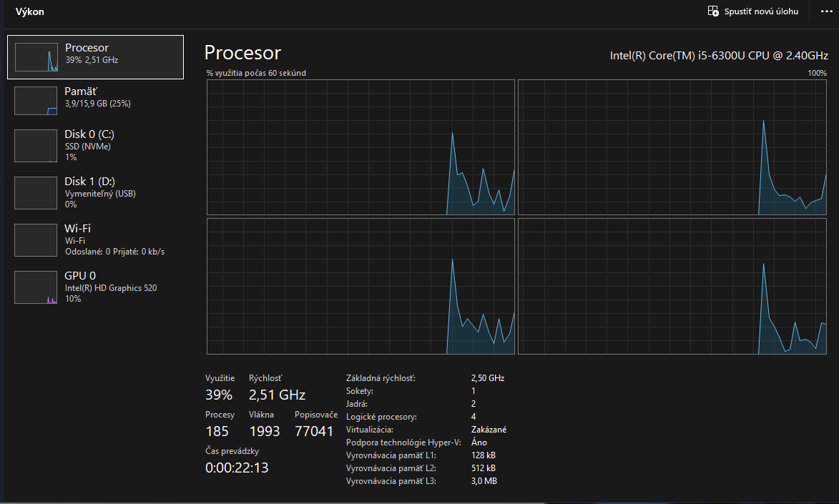Click the Intel Core i5-6300U processor name
Image resolution: width=839 pixels, height=504 pixels.
click(x=719, y=56)
